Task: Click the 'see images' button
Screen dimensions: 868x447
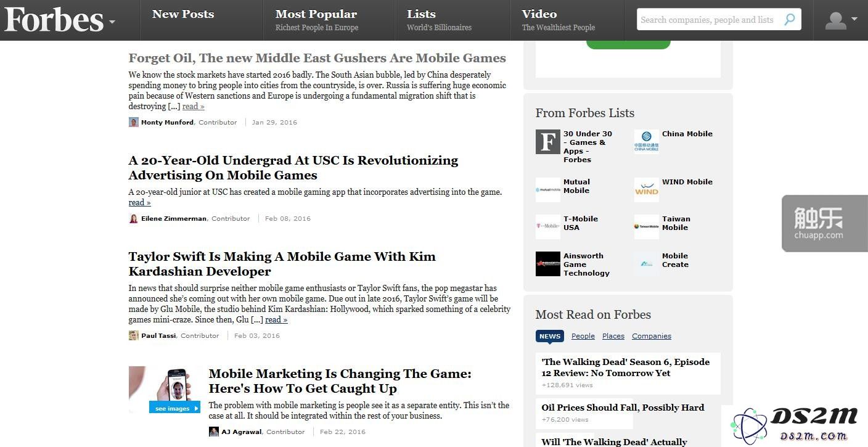Action: click(175, 408)
